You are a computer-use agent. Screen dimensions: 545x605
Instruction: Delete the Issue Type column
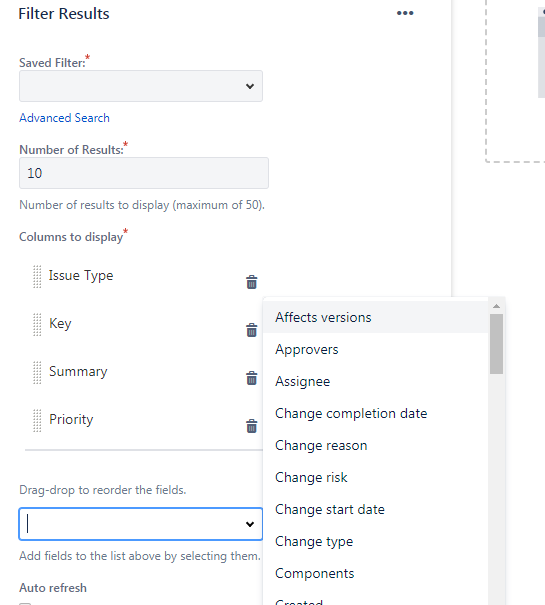point(252,282)
